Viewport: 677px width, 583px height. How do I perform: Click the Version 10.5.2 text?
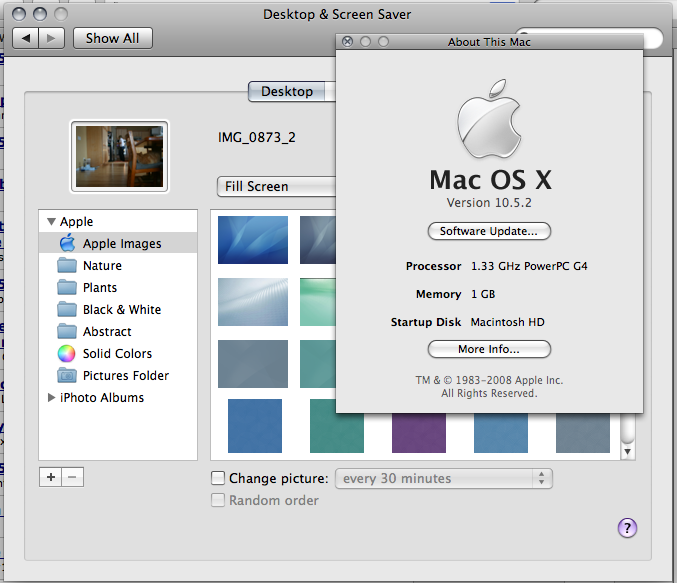(x=489, y=203)
